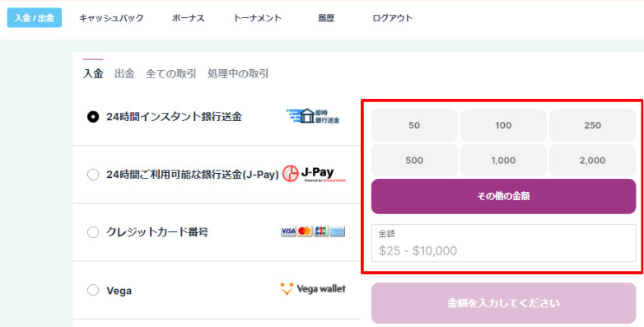The image size is (644, 327).
Task: Go to キャッシュバック menu item
Action: 111,18
